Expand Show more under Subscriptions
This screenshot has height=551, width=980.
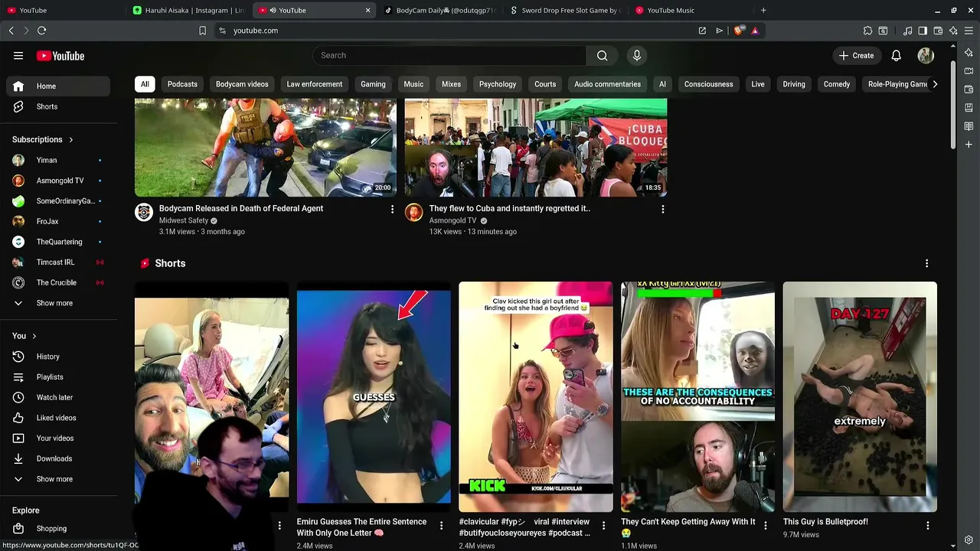[x=58, y=303]
